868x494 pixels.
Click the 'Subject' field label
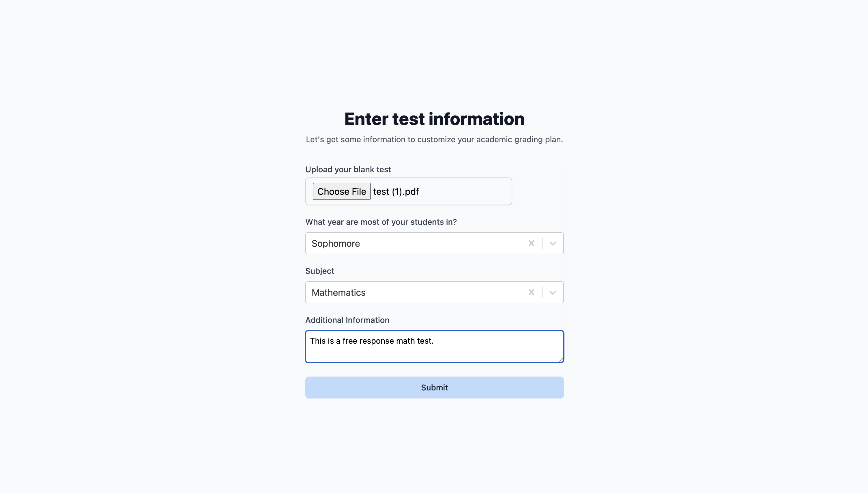(319, 271)
